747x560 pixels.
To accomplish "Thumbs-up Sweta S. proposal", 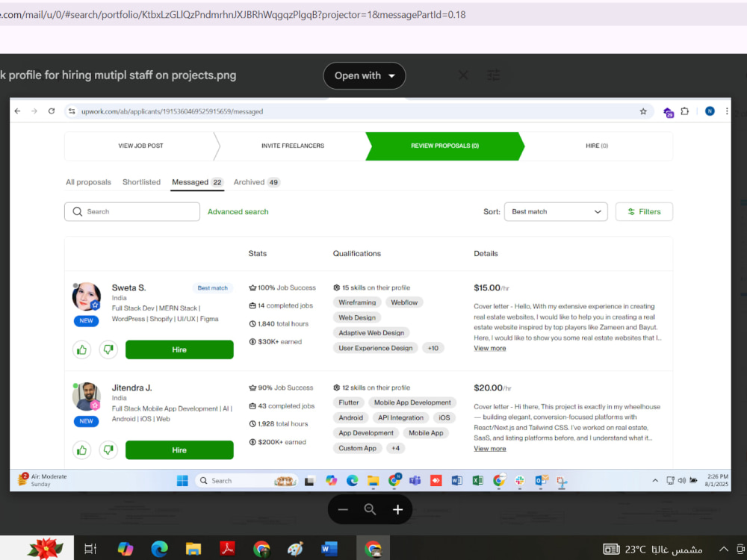I will (82, 349).
